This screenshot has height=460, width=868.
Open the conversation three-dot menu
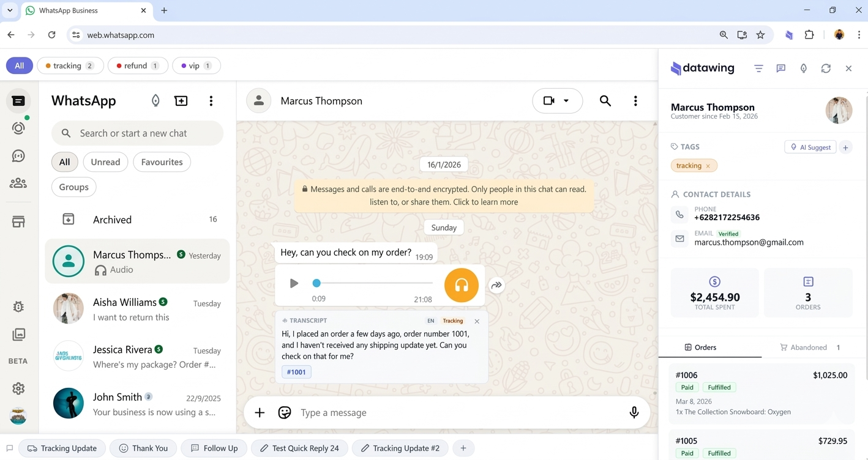pos(635,101)
